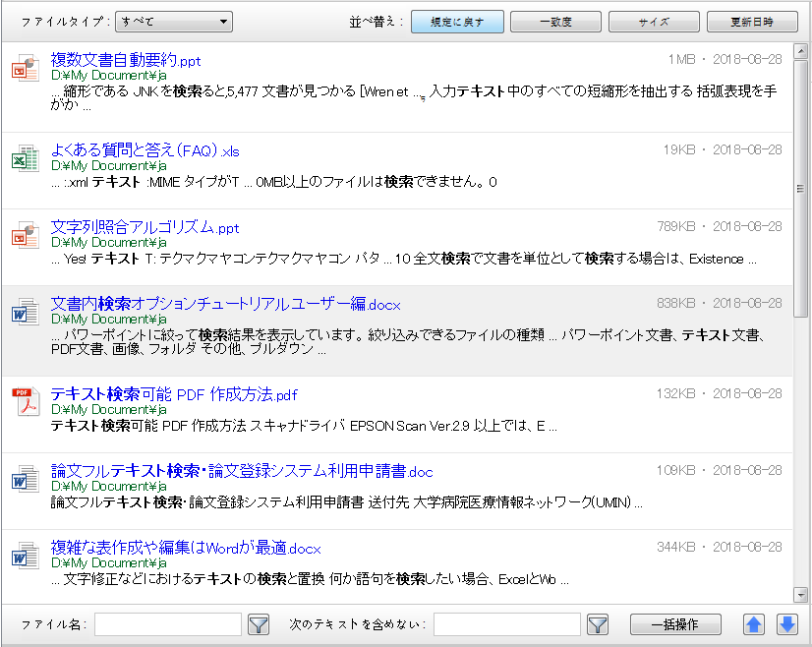The width and height of the screenshot is (812, 647).
Task: Focus the ファイル名 input field
Action: click(168, 624)
